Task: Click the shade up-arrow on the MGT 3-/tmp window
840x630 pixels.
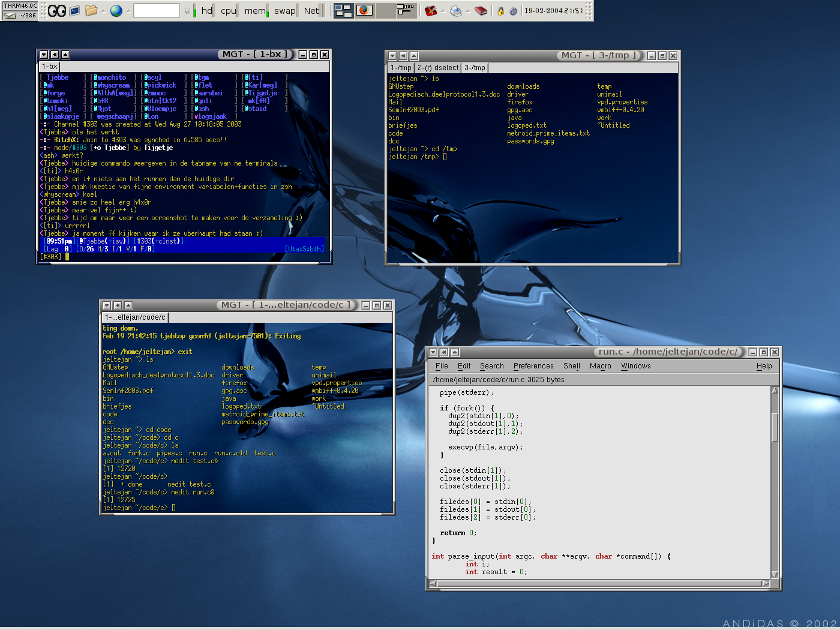Action: [414, 56]
